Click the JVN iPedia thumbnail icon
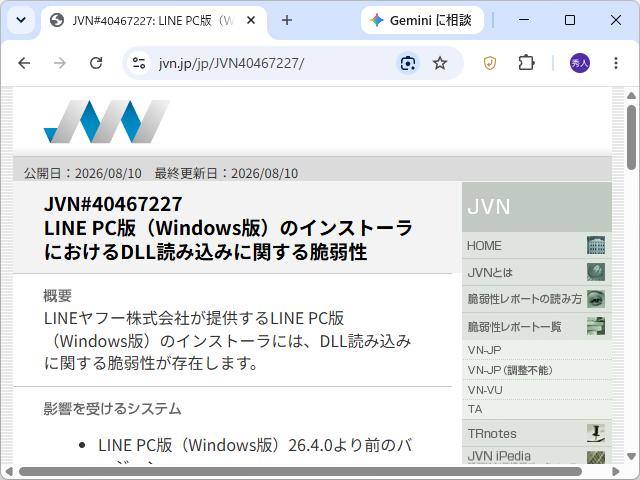This screenshot has height=480, width=640. pyautogui.click(x=596, y=457)
